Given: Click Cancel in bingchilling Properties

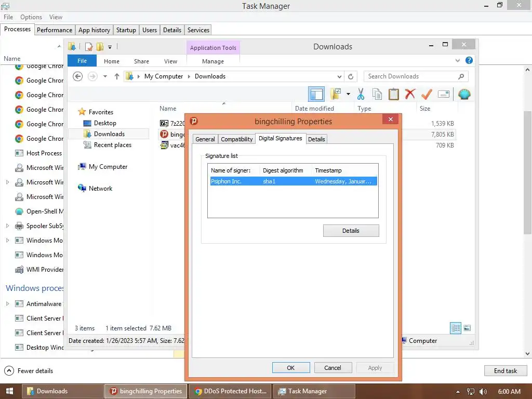Looking at the screenshot, I should coord(333,368).
